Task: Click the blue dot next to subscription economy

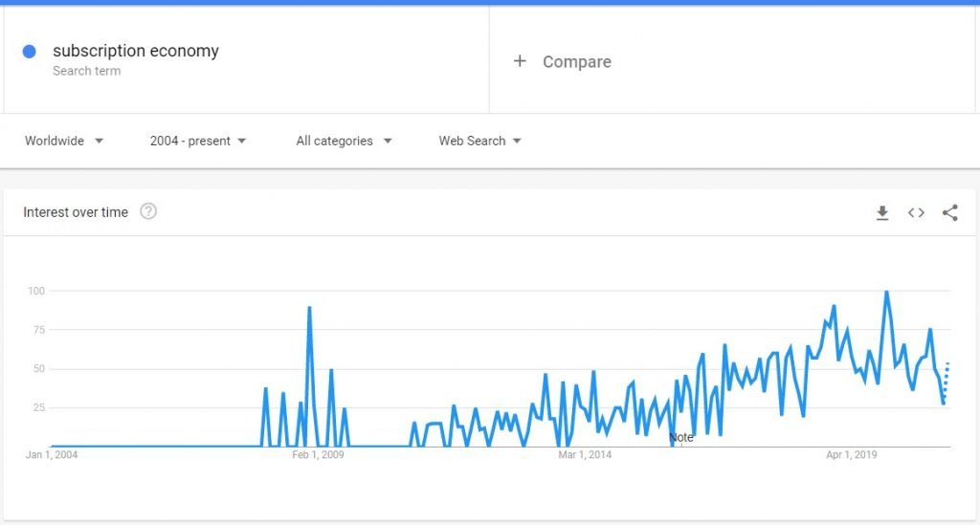Action: [30, 52]
